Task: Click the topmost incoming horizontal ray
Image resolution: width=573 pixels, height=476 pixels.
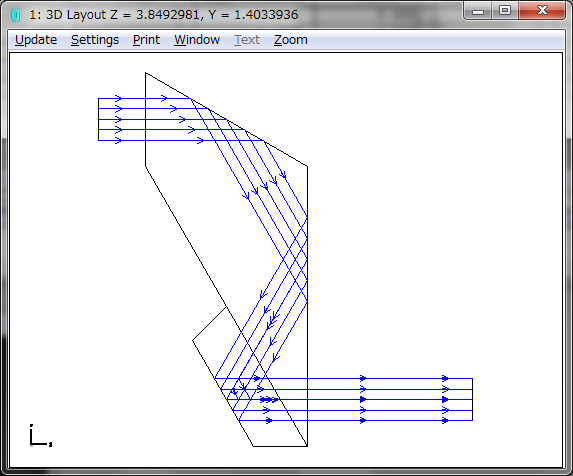Action: 144,98
